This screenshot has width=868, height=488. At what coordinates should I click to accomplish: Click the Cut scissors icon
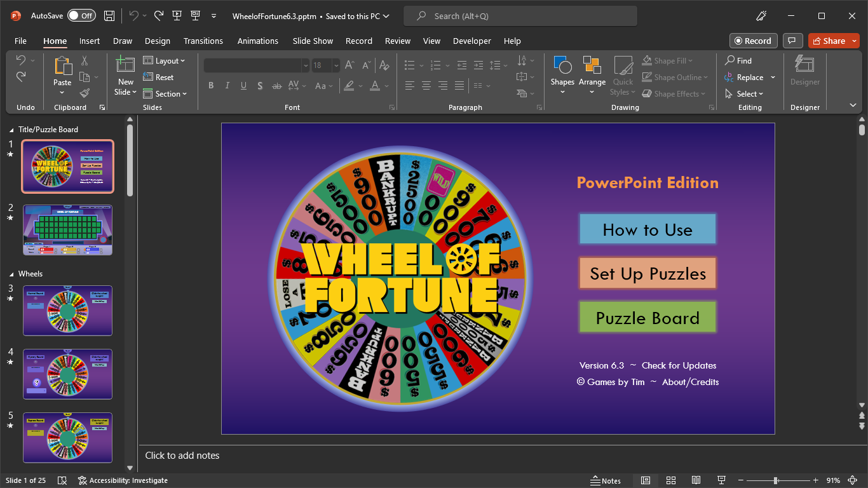[x=85, y=61]
